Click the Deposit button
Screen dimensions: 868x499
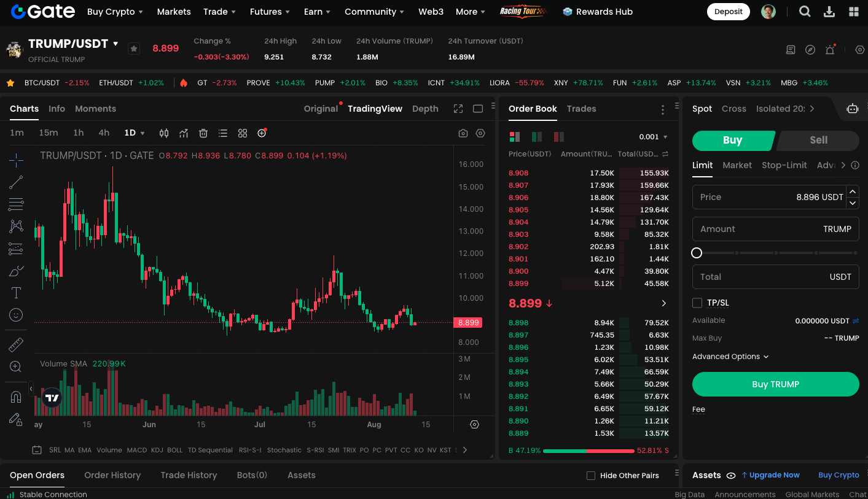coord(729,12)
